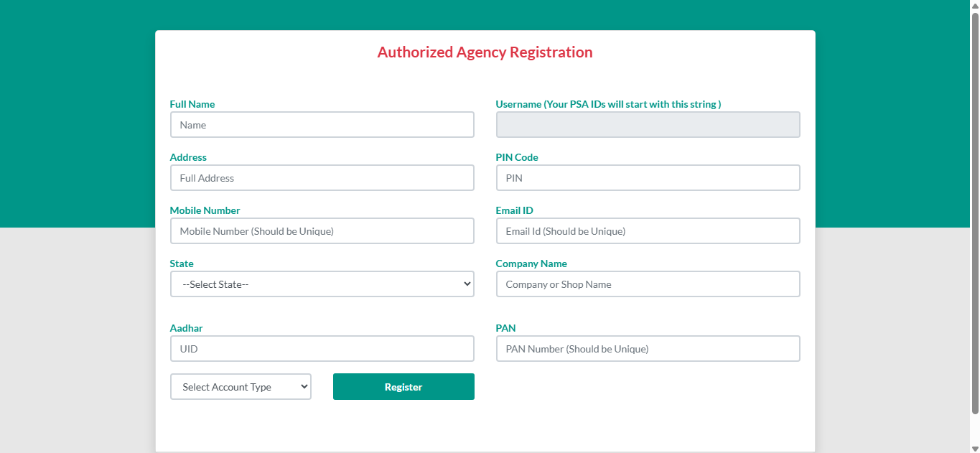
Task: Focus the Company or Shop Name field
Action: coord(648,284)
